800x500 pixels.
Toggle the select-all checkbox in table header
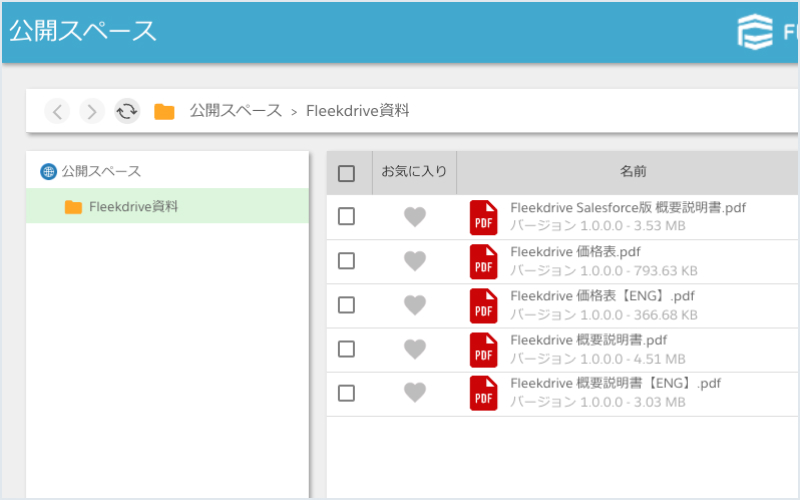point(346,173)
